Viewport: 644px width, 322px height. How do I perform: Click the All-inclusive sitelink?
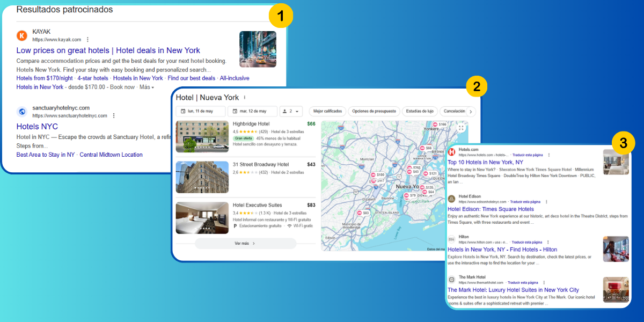(235, 78)
